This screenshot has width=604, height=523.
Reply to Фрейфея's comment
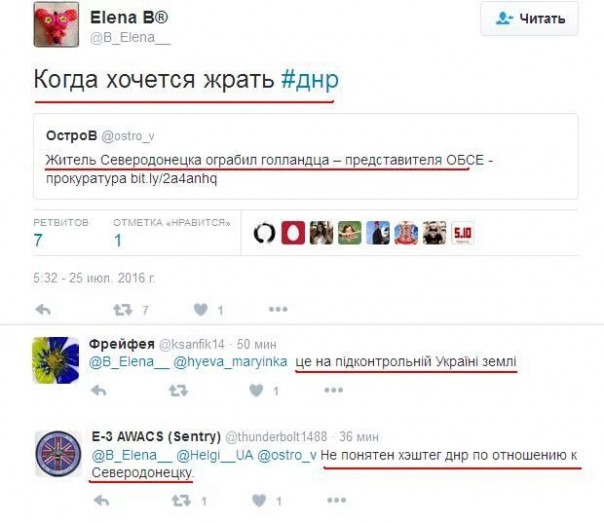tap(99, 391)
